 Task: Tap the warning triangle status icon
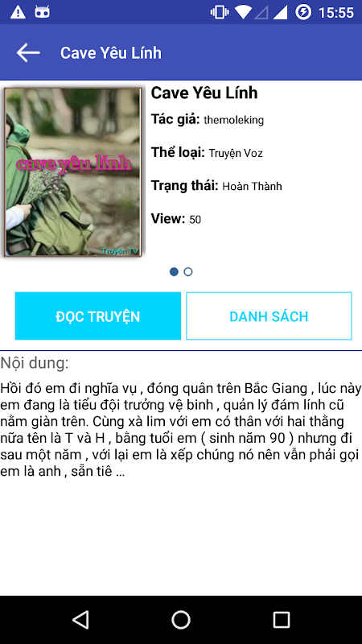[18, 12]
